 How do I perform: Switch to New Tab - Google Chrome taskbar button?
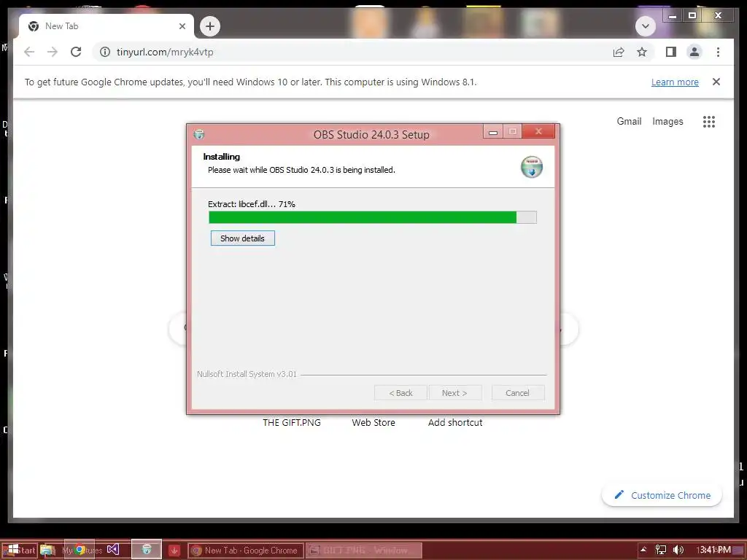pos(246,551)
